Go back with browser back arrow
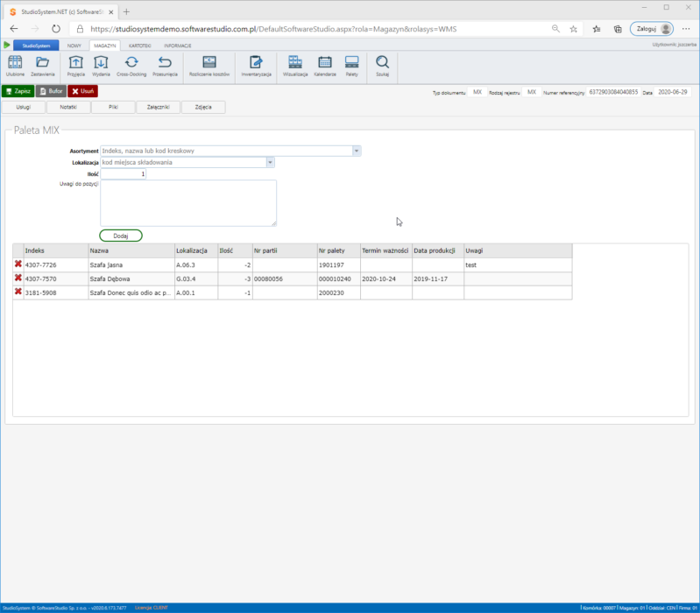700x613 pixels. pyautogui.click(x=14, y=29)
